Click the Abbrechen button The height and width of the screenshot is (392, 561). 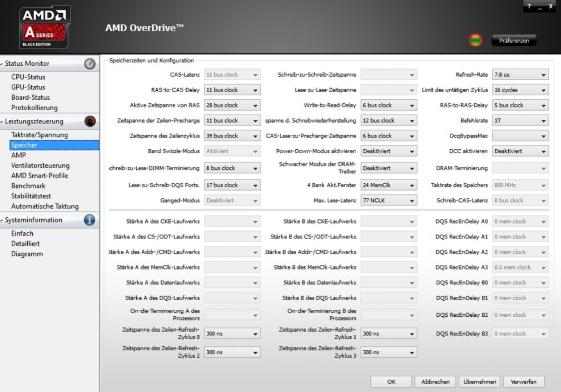pos(435,382)
